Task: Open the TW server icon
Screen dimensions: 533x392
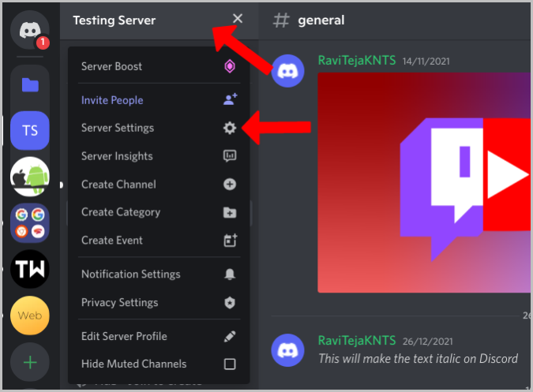Action: point(30,269)
